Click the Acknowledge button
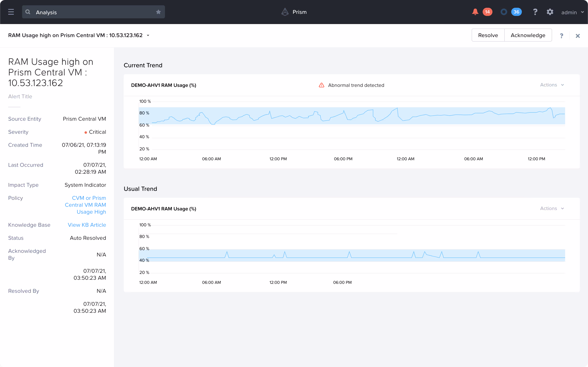The height and width of the screenshot is (367, 588). pos(528,35)
